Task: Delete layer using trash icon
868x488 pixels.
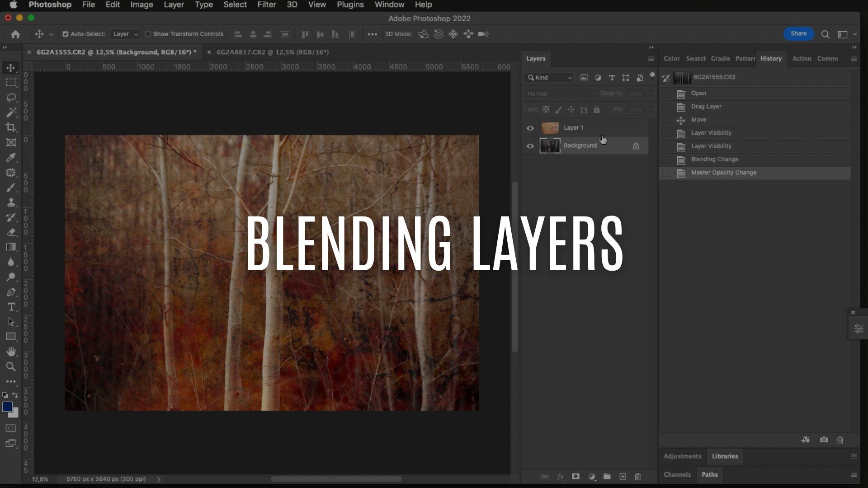Action: [637, 476]
